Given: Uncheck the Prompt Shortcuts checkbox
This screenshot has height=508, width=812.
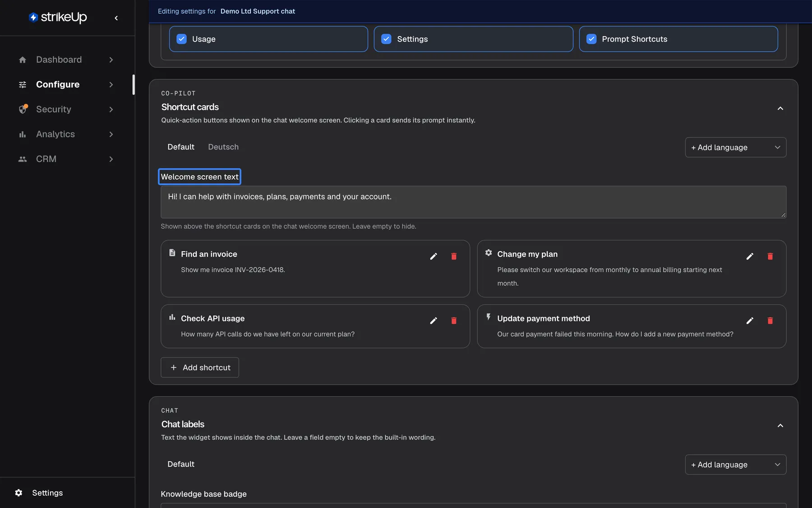Looking at the screenshot, I should pos(591,39).
